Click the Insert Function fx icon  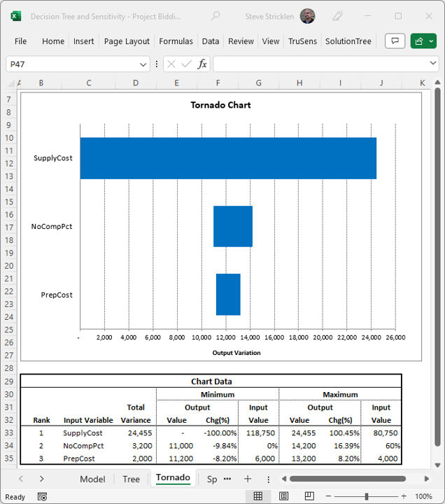[202, 64]
